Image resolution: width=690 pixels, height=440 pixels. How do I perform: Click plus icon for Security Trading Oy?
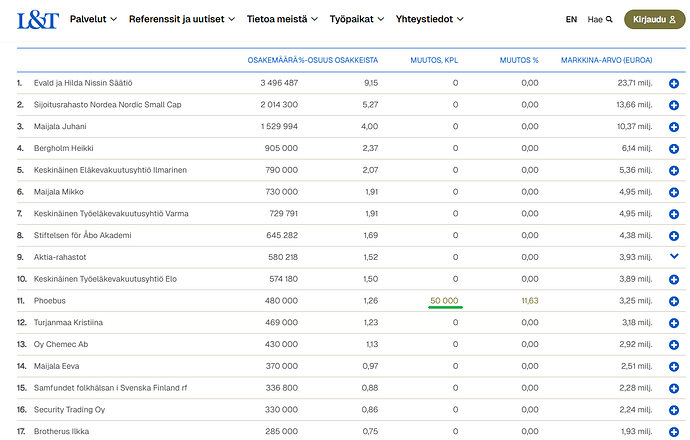click(x=674, y=410)
